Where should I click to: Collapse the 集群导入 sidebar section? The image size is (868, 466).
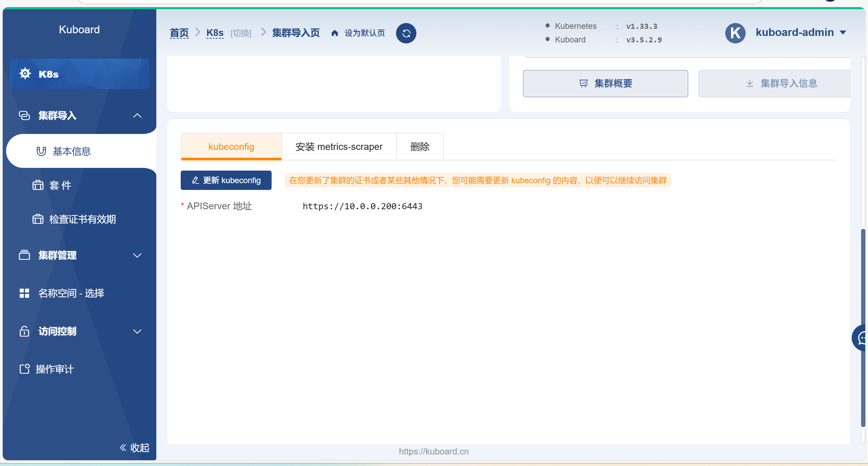point(137,116)
